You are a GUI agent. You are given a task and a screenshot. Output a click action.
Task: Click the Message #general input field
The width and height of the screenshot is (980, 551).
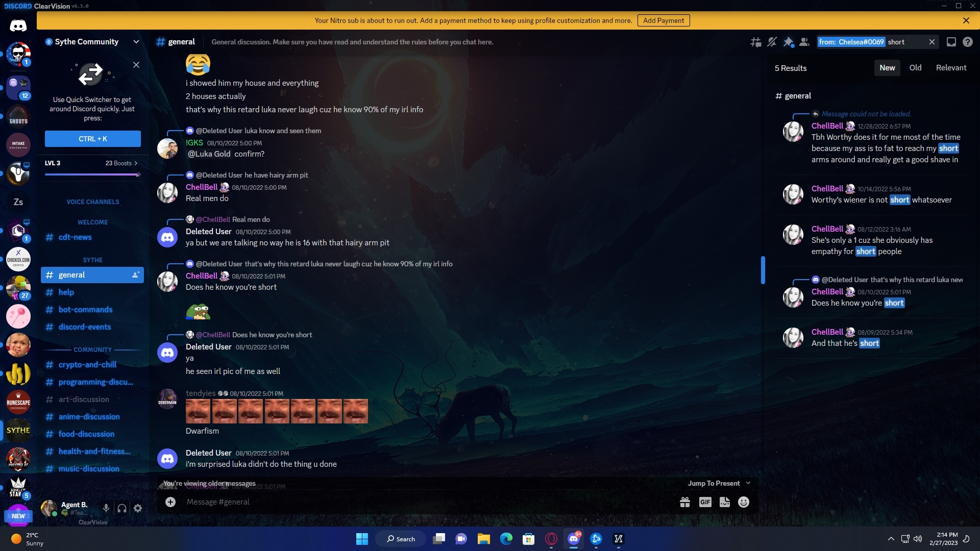[408, 503]
